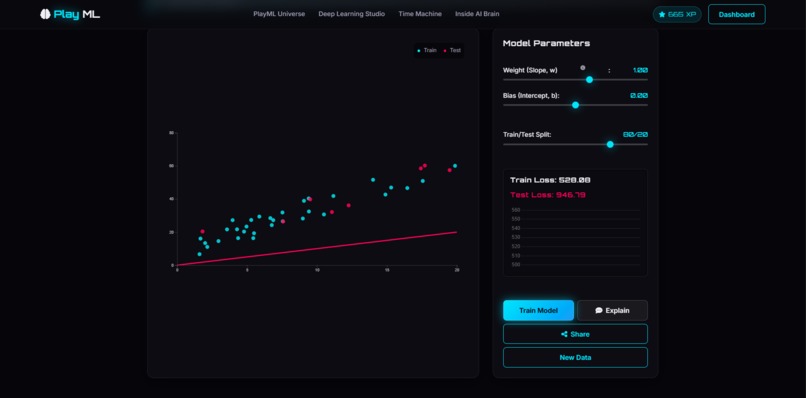
Task: Click the Train/Test Split slider handle
Action: (610, 144)
